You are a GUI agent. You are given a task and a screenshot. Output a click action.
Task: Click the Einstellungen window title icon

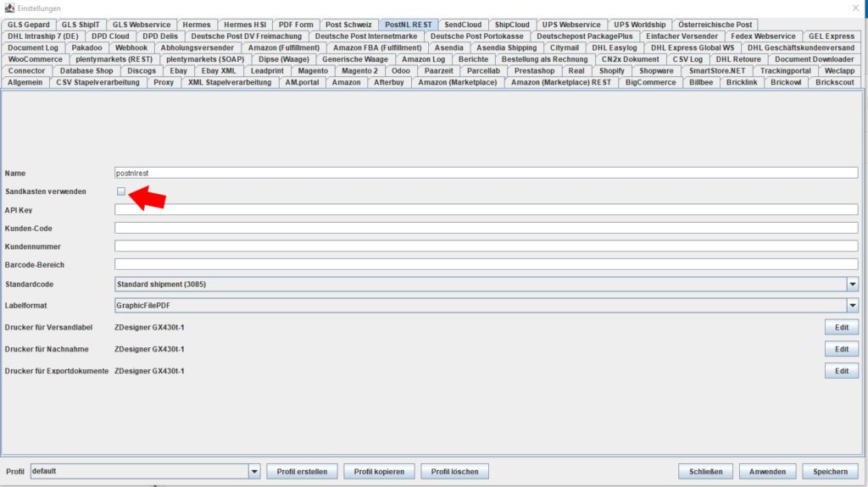coord(9,8)
